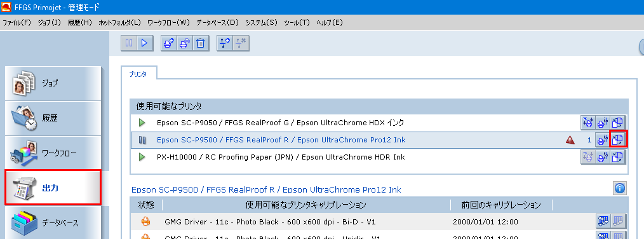Open the データベース sidebar section

click(x=53, y=222)
